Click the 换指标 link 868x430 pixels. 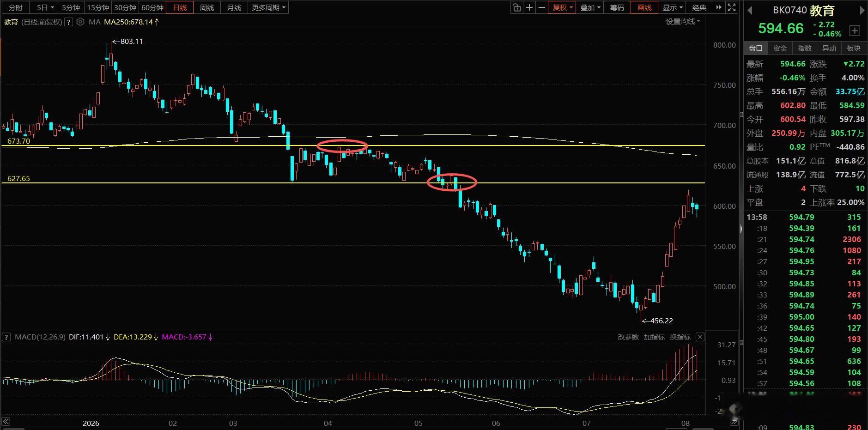(x=680, y=337)
